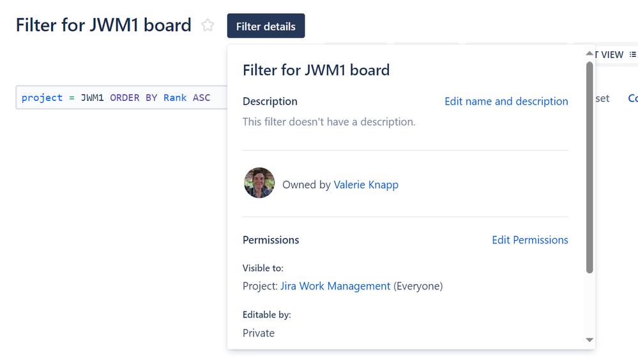Viewport: 638px width, 364px height.
Task: Click the popup scrollbar down arrow
Action: 589,340
